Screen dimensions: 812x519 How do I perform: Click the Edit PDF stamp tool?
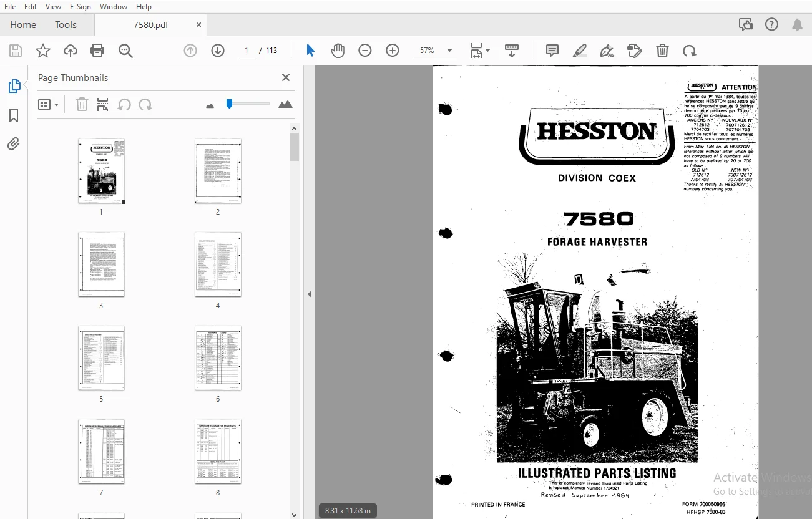635,51
